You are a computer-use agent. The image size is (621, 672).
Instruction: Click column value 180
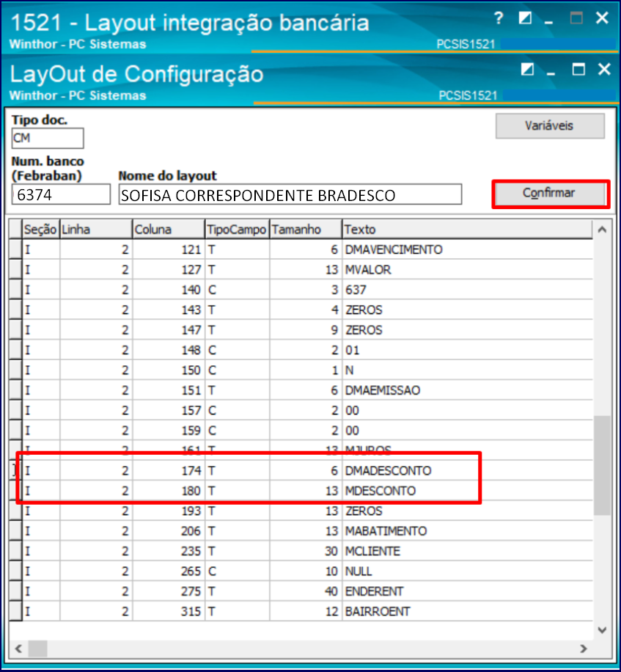tap(169, 491)
